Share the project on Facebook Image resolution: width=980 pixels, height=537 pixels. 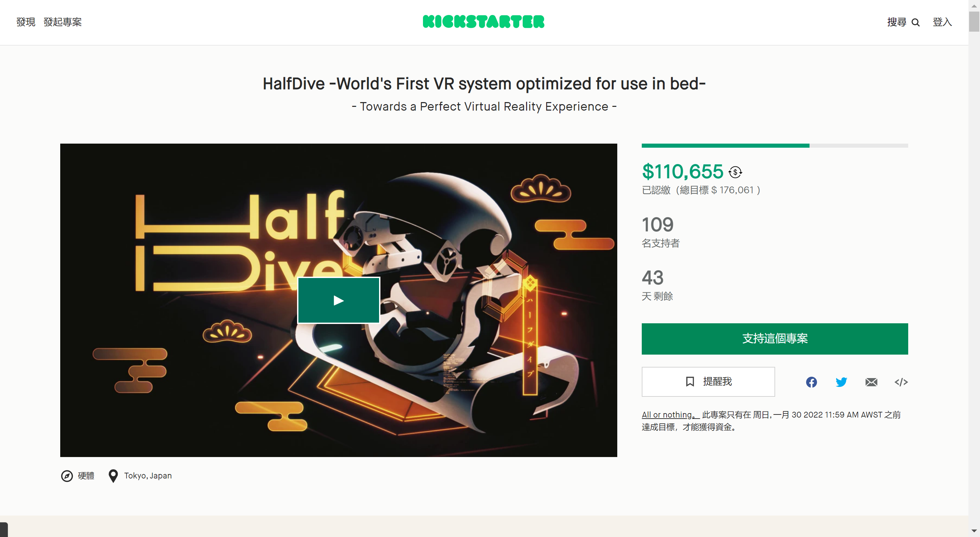point(811,382)
